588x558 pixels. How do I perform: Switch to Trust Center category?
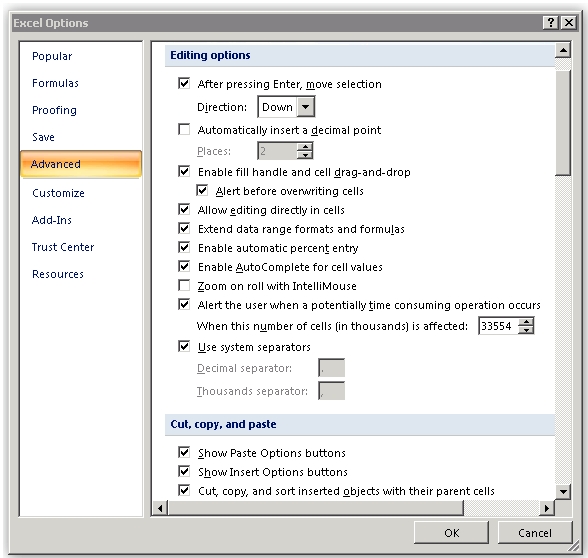[x=63, y=247]
